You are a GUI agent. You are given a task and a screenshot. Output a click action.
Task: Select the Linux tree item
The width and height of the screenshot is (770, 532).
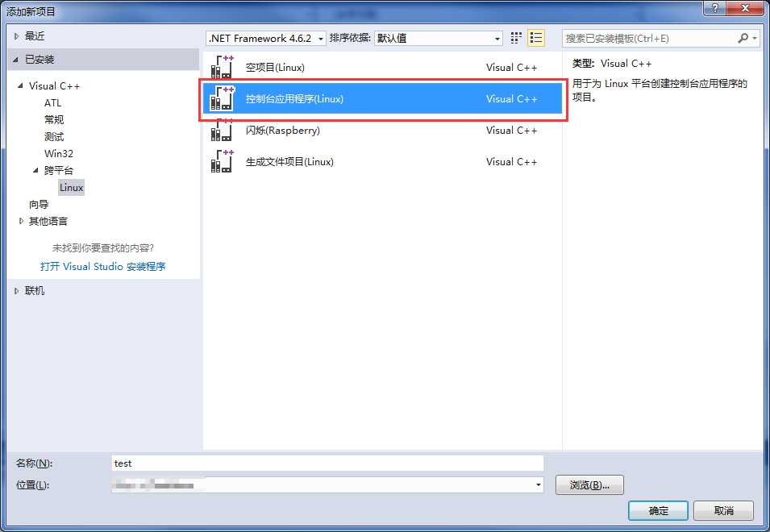pyautogui.click(x=72, y=188)
